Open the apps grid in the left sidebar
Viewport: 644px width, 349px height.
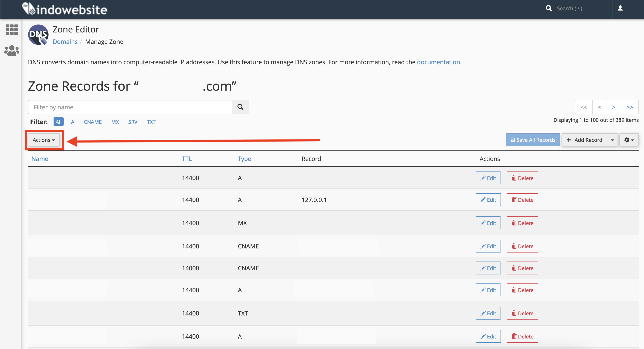[x=11, y=30]
